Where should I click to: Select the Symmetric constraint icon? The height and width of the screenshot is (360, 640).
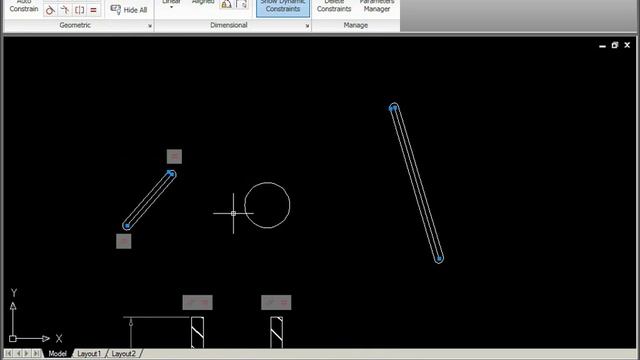coord(80,10)
